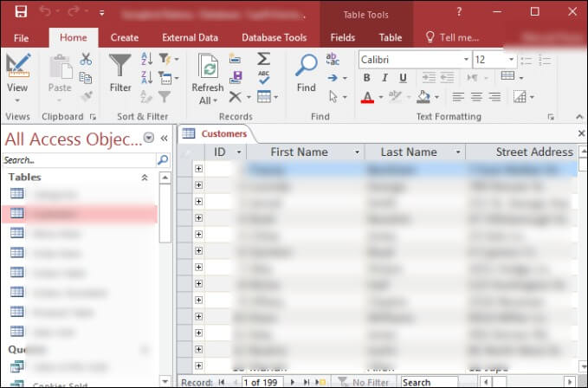Screen dimensions: 588x388
Task: Toggle Bold text formatting
Action: 367,78
